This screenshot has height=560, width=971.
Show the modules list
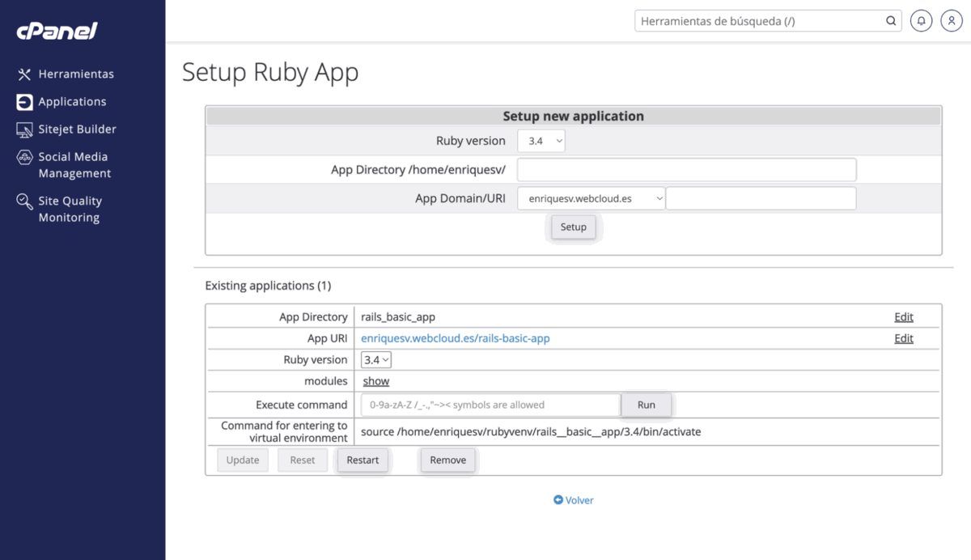[376, 381]
